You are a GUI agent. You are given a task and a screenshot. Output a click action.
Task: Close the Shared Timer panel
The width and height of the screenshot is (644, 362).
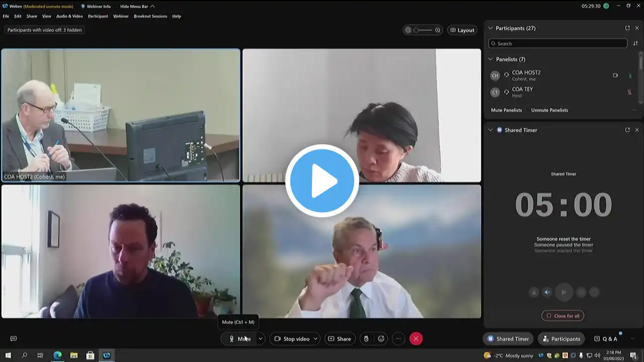pyautogui.click(x=637, y=130)
